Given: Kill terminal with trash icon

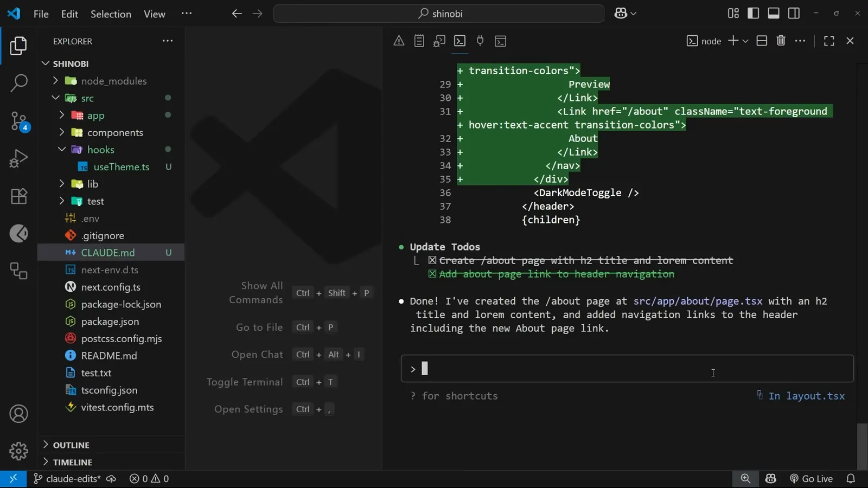Looking at the screenshot, I should [781, 41].
